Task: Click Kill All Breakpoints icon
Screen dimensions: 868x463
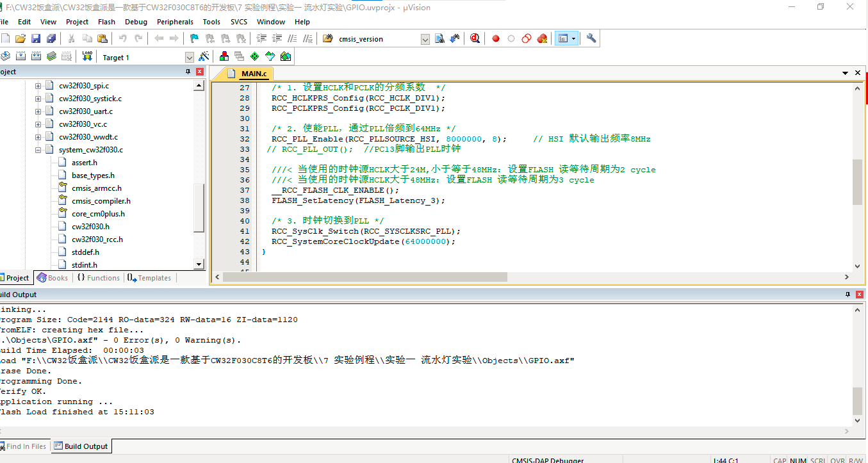Action: [x=542, y=38]
